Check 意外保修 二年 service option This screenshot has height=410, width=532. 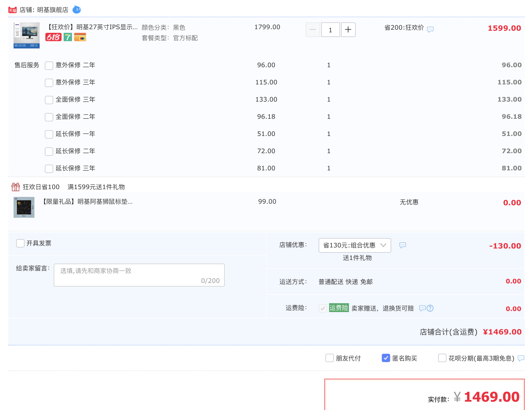click(x=49, y=65)
